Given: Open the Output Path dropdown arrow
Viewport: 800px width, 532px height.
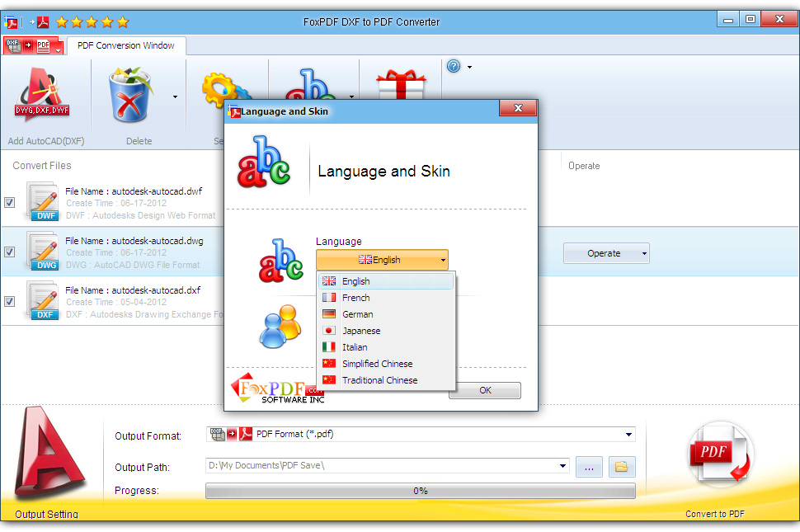Looking at the screenshot, I should tap(562, 466).
